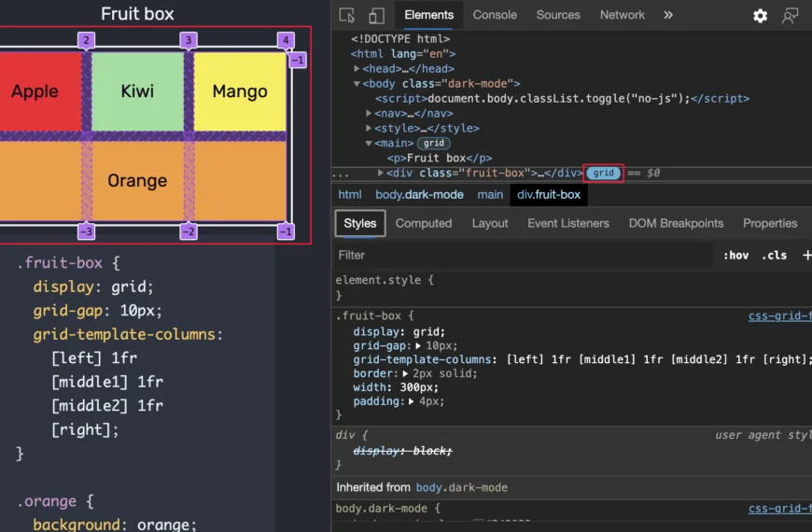Click the .orange selector in page code
This screenshot has height=532, width=812.
47,501
